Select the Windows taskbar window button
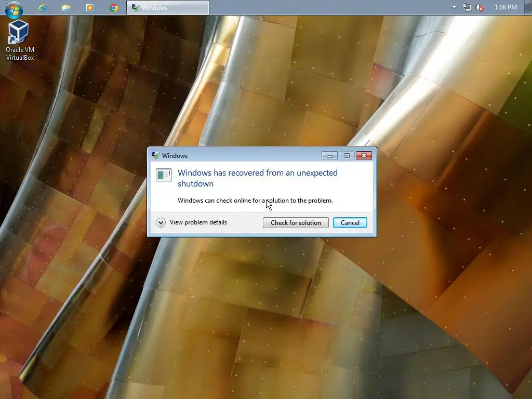 (168, 7)
